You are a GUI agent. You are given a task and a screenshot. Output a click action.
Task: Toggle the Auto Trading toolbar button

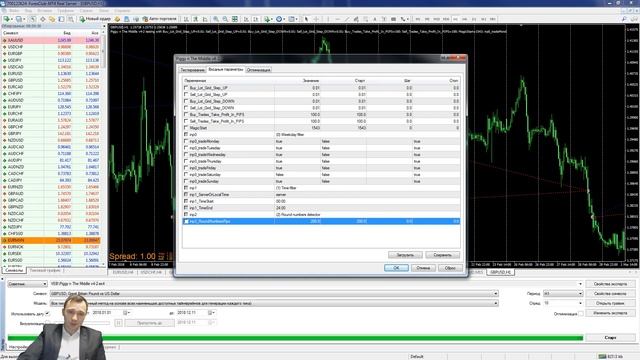coord(159,19)
